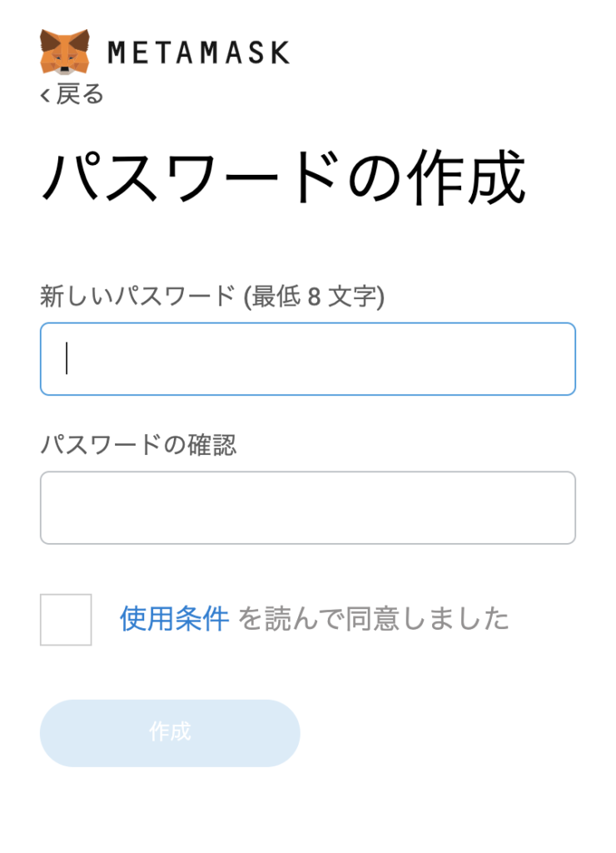This screenshot has width=616, height=853.
Task: Tick the square box beside 使用条件
Action: 66,620
